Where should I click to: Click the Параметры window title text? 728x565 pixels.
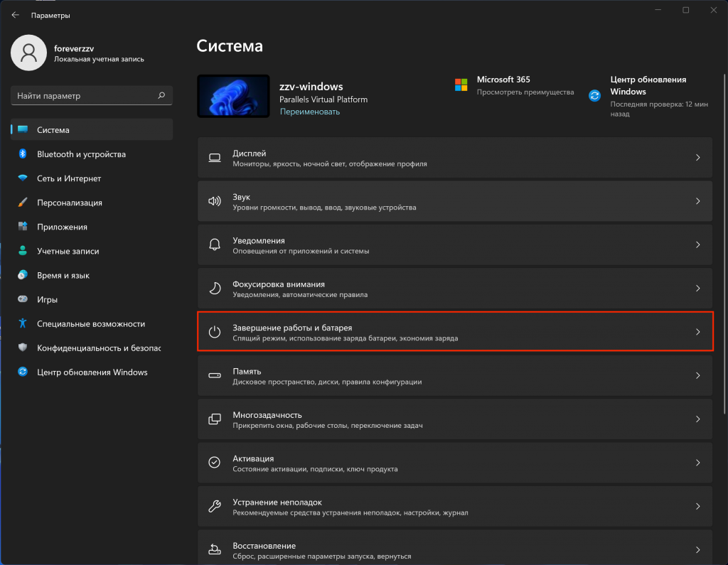point(50,16)
